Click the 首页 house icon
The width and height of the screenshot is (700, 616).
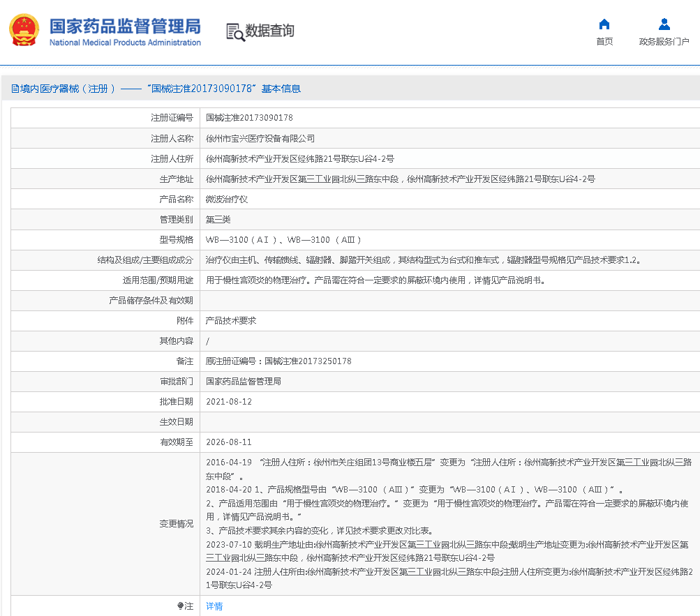604,24
